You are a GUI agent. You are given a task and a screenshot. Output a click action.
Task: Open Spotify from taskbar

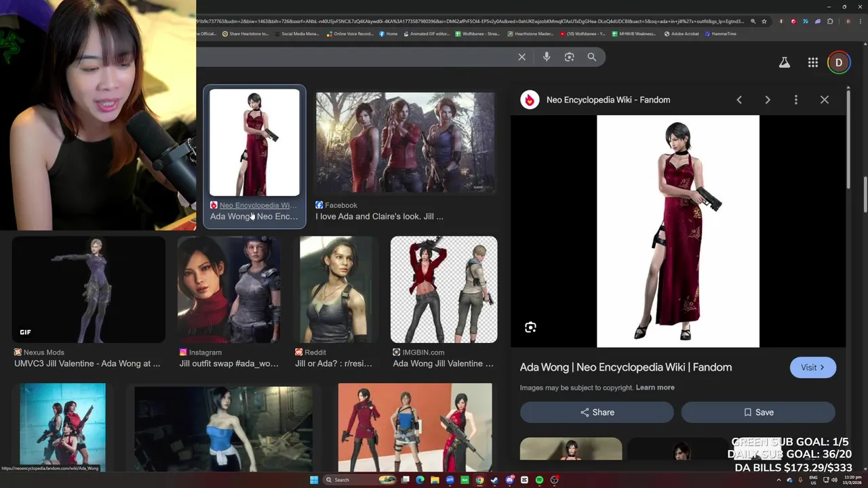point(539,480)
